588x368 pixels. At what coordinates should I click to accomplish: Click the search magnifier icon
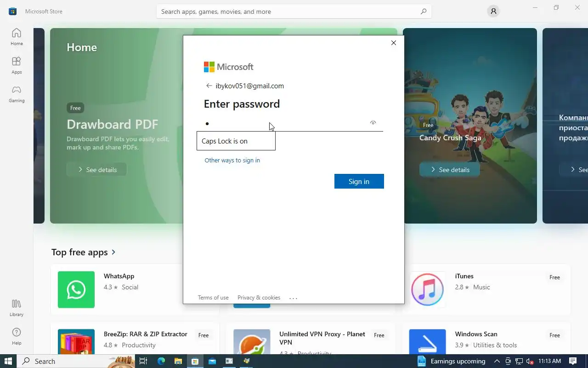point(424,11)
